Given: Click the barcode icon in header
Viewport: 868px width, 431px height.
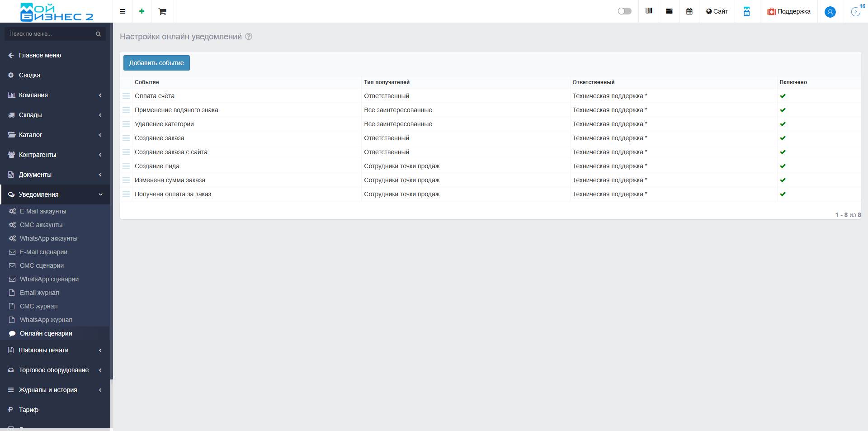Looking at the screenshot, I should pyautogui.click(x=649, y=11).
